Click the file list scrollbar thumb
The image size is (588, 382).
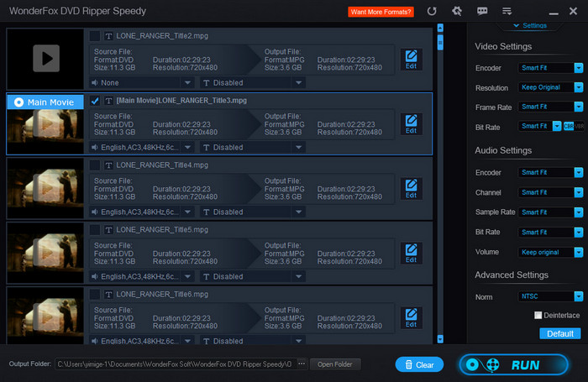tap(440, 42)
